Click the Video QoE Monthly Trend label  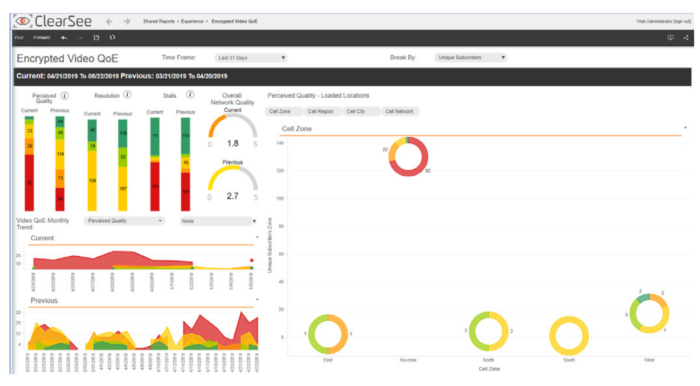click(43, 224)
